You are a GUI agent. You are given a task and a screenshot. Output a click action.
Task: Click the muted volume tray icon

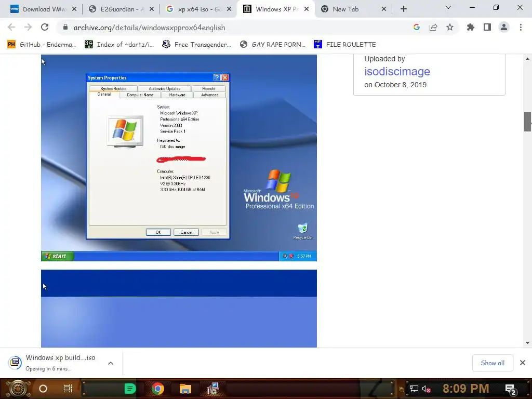[x=426, y=389]
